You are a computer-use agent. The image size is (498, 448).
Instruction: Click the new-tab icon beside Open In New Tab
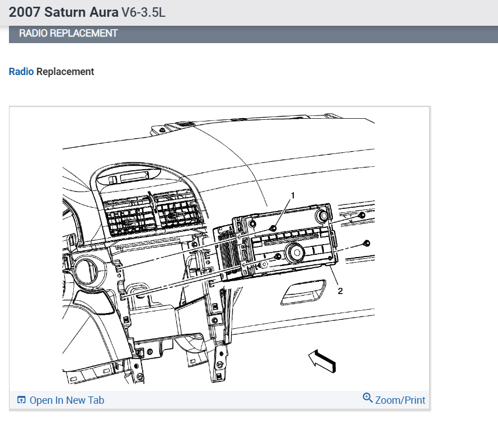coord(21,400)
